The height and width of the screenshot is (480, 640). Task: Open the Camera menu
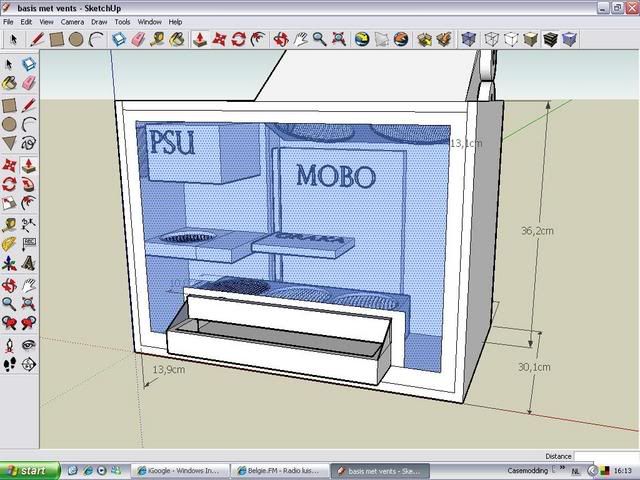tap(72, 21)
